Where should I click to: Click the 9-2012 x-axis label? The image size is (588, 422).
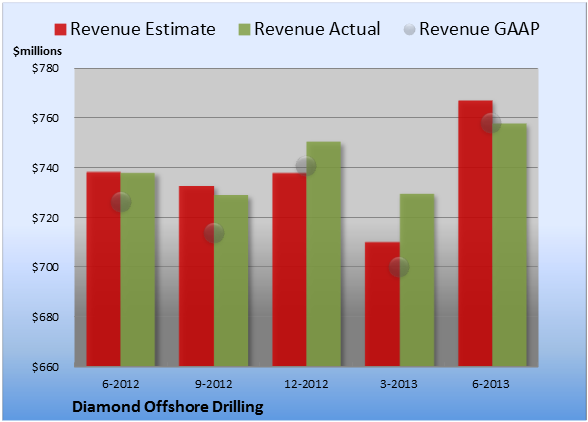point(214,384)
